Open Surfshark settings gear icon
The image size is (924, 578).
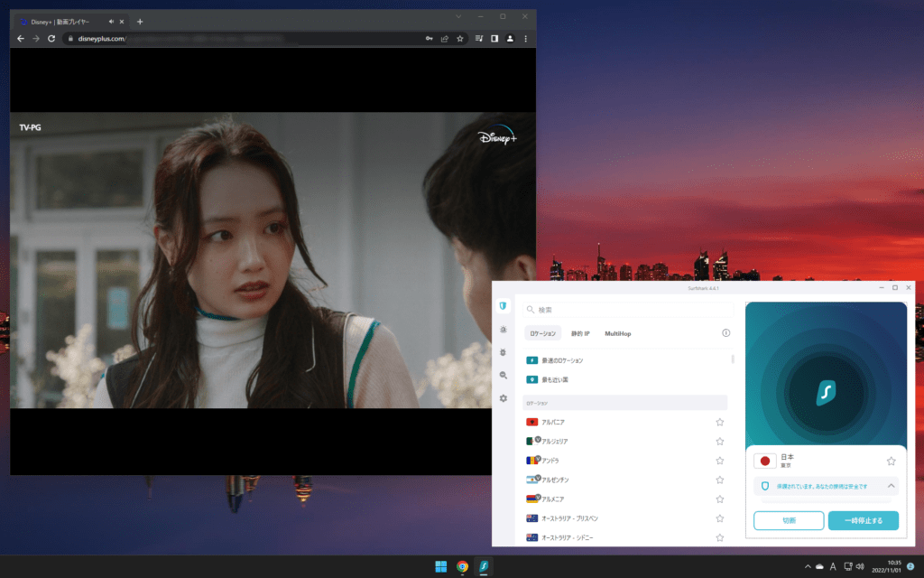tap(504, 398)
